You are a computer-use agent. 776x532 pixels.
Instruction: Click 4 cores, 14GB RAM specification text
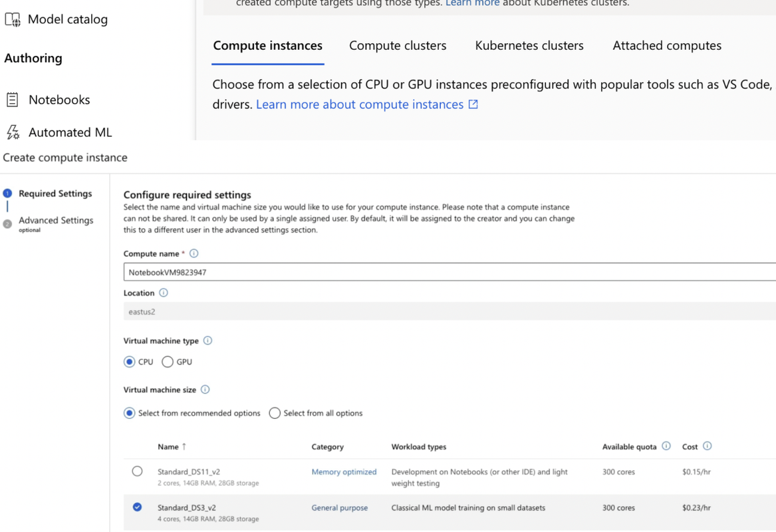[x=208, y=519]
